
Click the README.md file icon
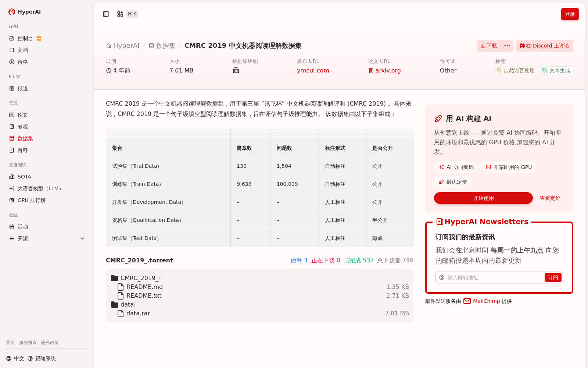pyautogui.click(x=120, y=287)
